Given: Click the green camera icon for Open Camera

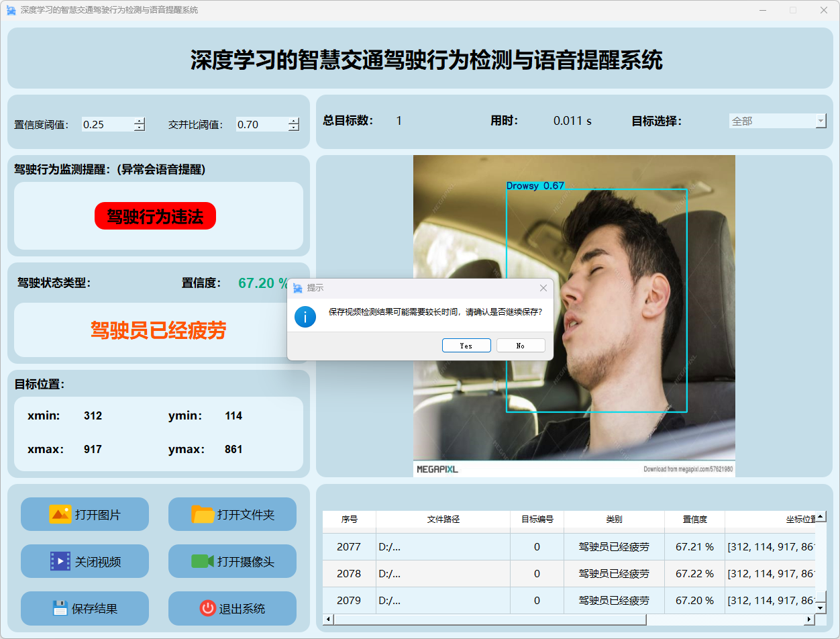Looking at the screenshot, I should click(202, 561).
